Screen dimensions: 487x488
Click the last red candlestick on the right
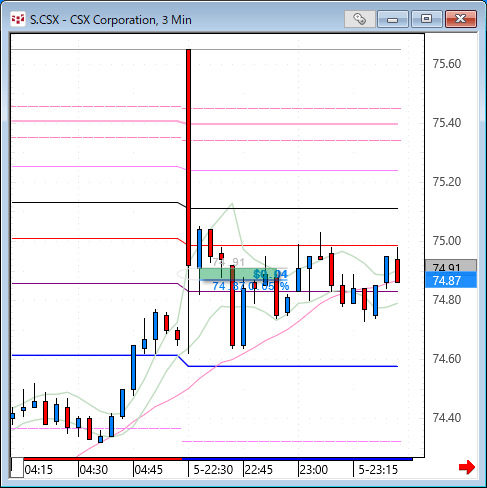pos(397,271)
